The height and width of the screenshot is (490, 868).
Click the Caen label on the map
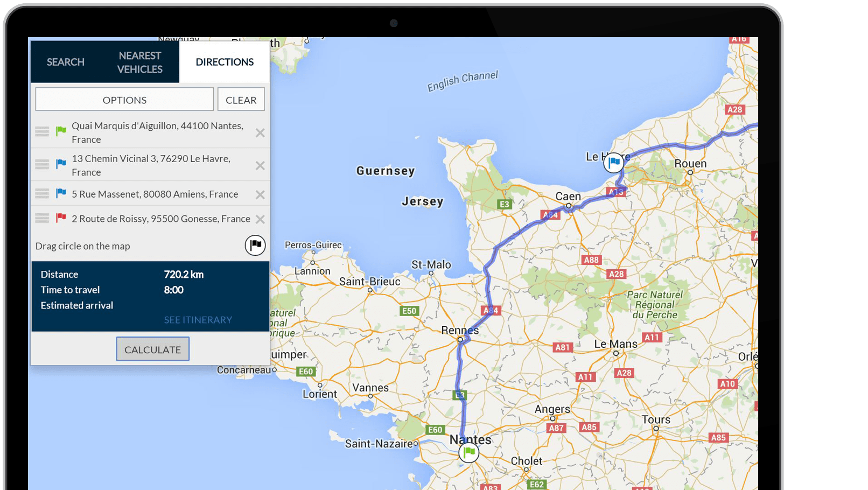(568, 197)
